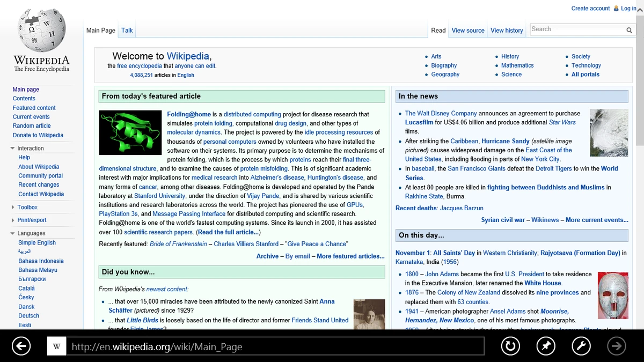Pin this site to Start
This screenshot has width=644, height=362.
[546, 346]
